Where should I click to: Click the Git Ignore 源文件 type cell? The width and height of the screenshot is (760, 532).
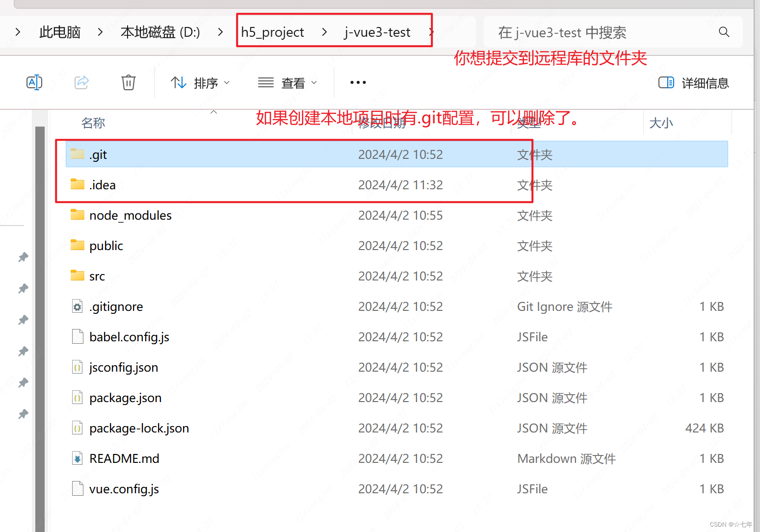[x=565, y=307]
